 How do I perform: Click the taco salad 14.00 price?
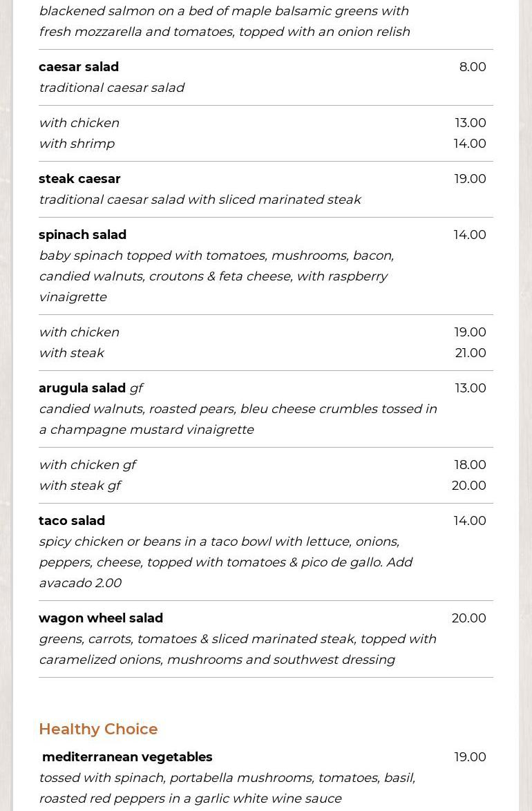(x=470, y=521)
